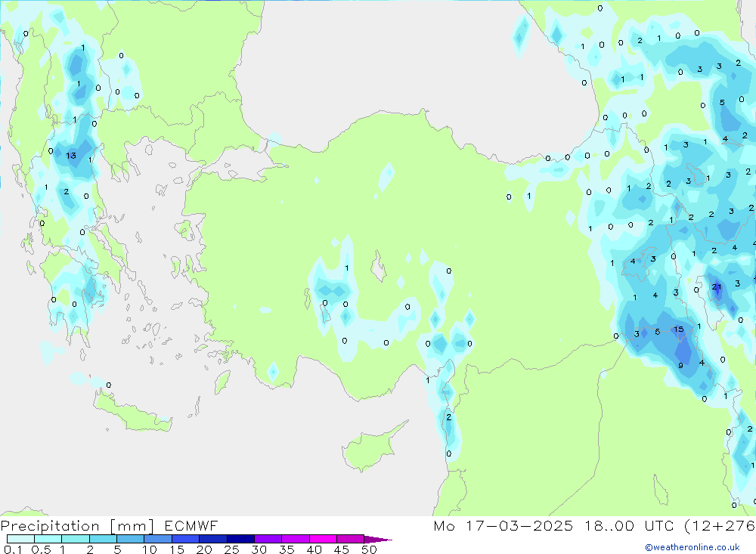Image resolution: width=756 pixels, height=554 pixels.
Task: Select the 45–50 mm legend color segment
Action: click(351, 539)
